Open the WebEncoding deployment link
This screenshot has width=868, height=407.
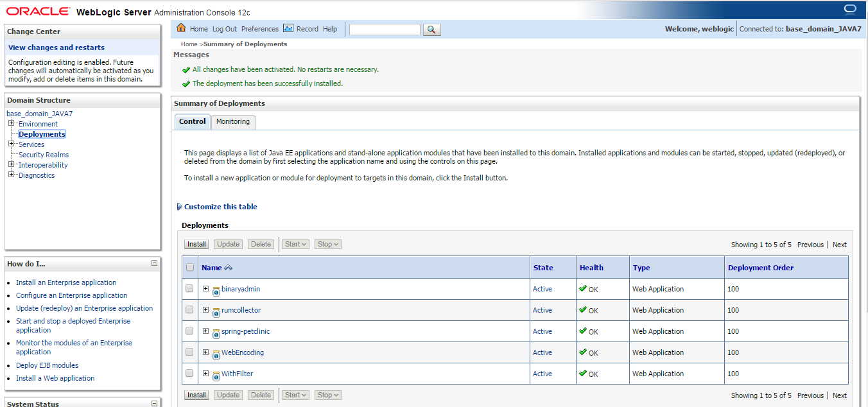coord(243,352)
